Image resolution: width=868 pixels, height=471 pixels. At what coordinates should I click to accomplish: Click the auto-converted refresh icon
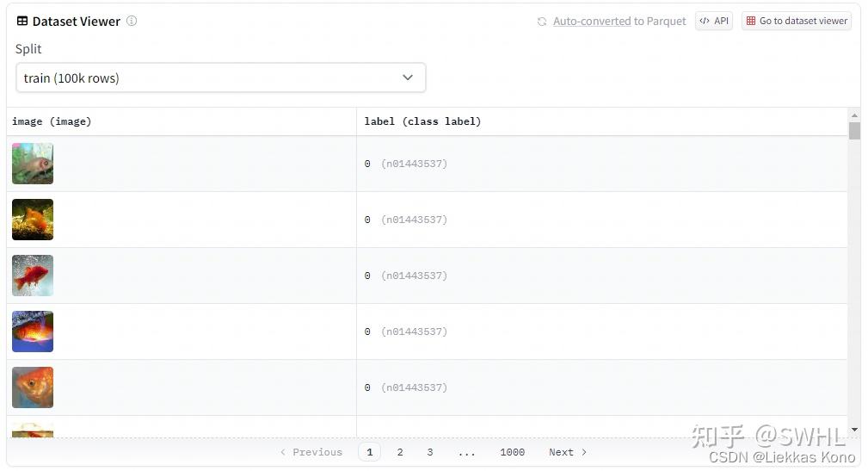[542, 22]
